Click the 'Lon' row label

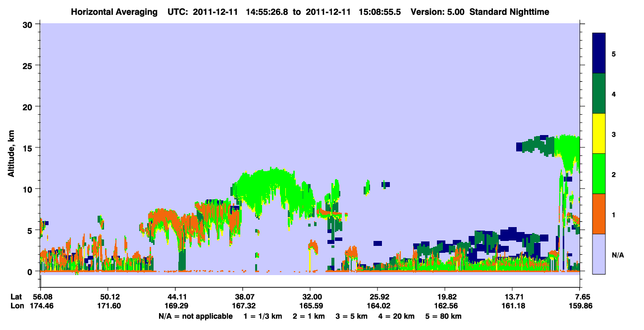(17, 306)
